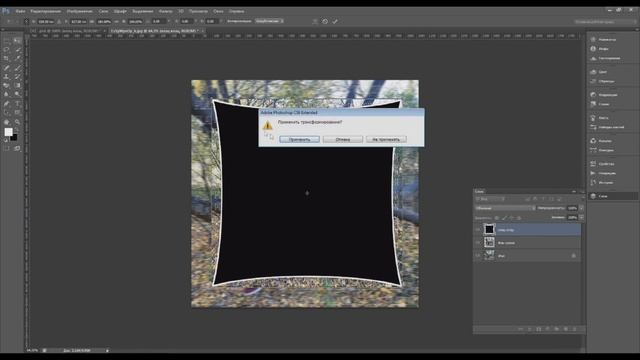
Task: Toggle lock image pixels
Action: point(504,218)
